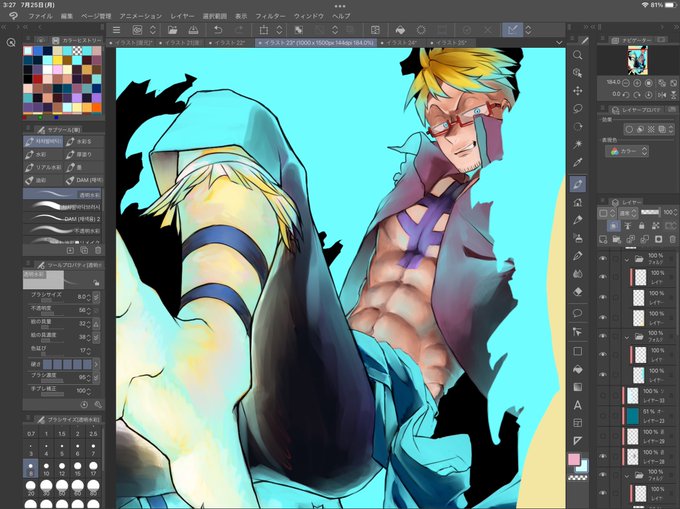
Task: Zoom out in Navigator panel
Action: pyautogui.click(x=625, y=82)
